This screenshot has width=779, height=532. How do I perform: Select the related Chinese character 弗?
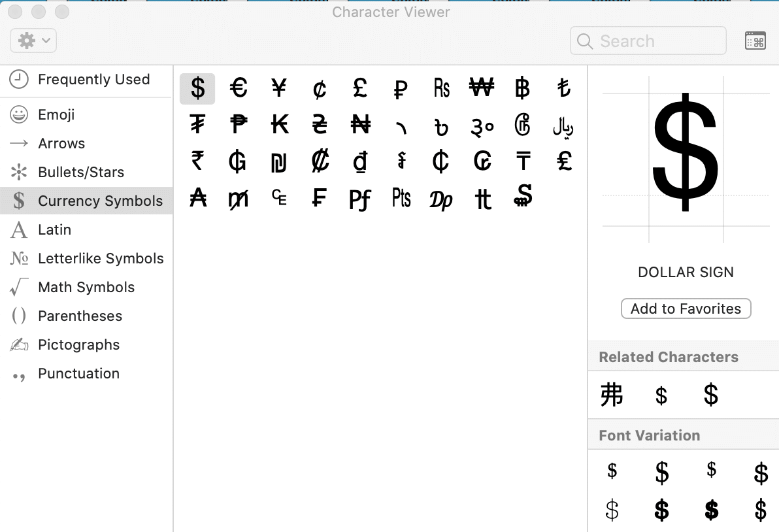pyautogui.click(x=612, y=395)
